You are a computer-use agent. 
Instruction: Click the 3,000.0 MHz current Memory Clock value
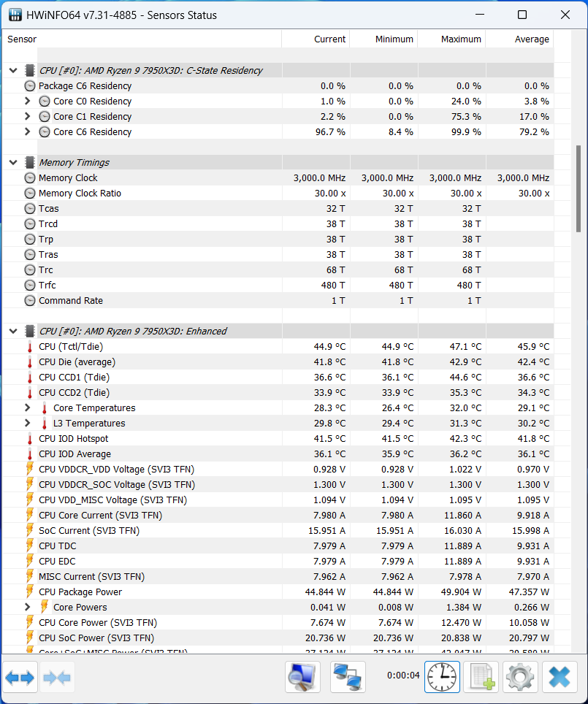click(319, 177)
